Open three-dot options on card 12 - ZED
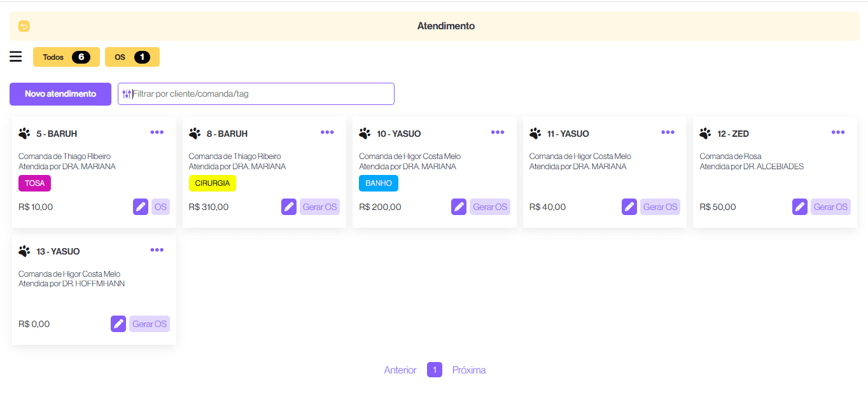The width and height of the screenshot is (868, 404). pos(838,132)
